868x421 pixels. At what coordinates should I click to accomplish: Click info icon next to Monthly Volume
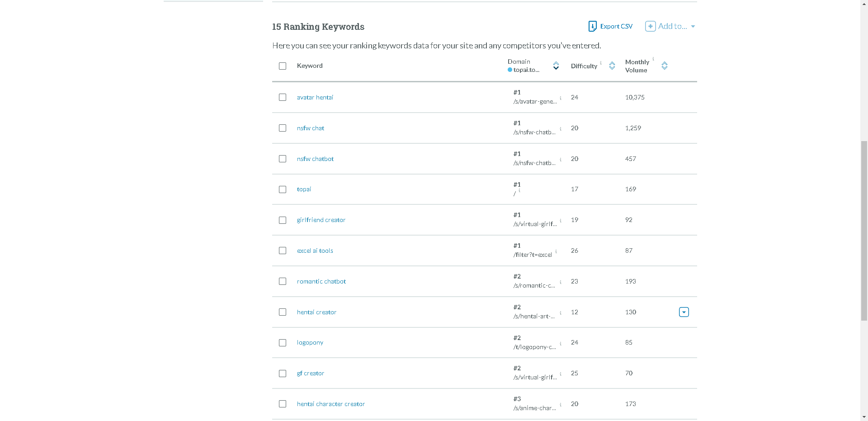coord(653,59)
